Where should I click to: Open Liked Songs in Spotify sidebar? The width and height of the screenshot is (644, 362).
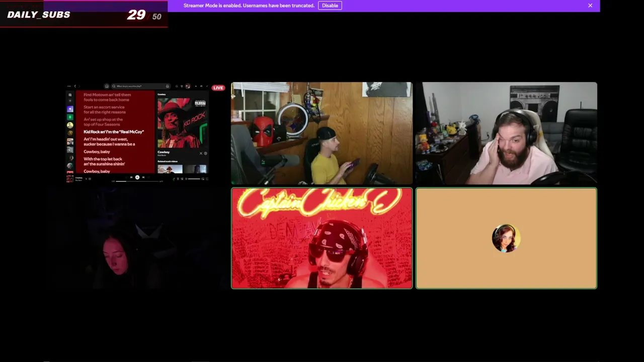click(x=70, y=109)
